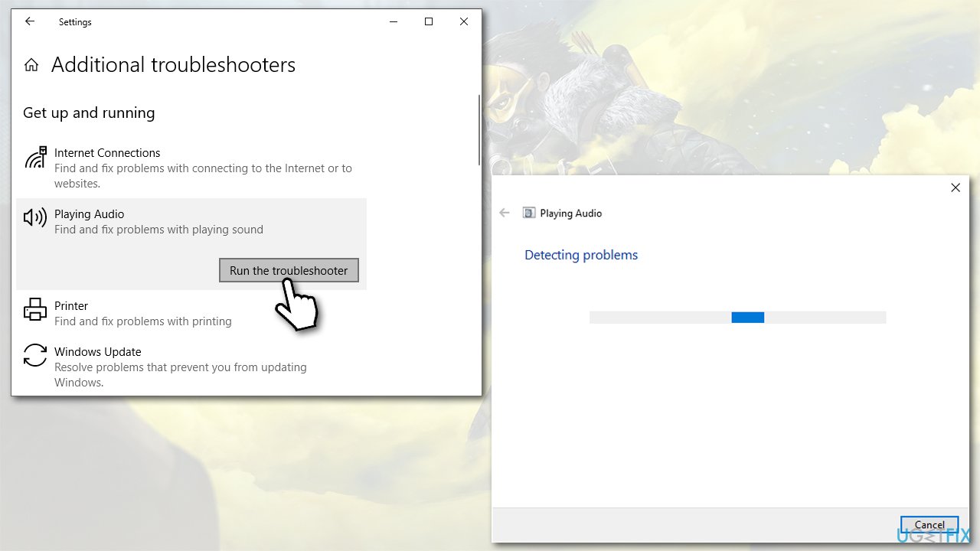Image resolution: width=980 pixels, height=551 pixels.
Task: Click the Settings window vertical scrollbar
Action: click(x=479, y=129)
